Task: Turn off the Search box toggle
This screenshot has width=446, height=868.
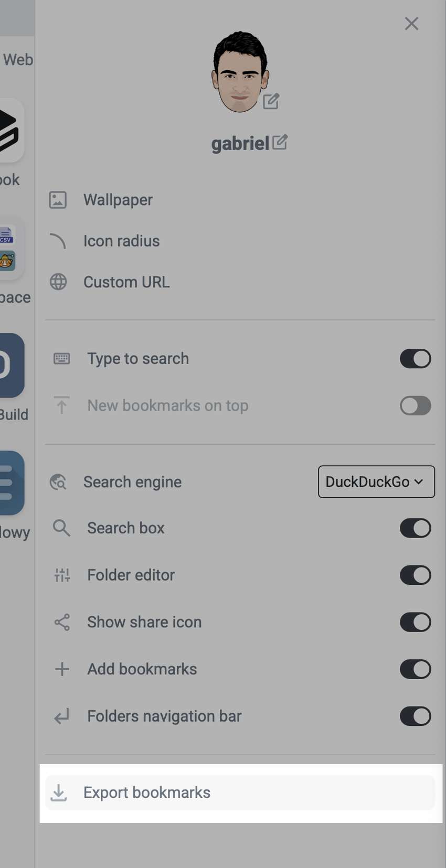Action: click(x=415, y=528)
